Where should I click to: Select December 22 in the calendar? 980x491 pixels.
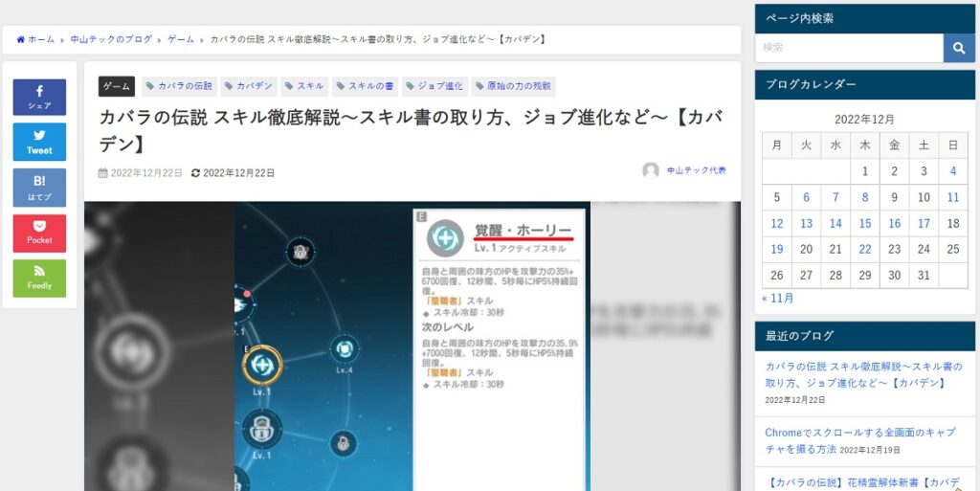[865, 249]
